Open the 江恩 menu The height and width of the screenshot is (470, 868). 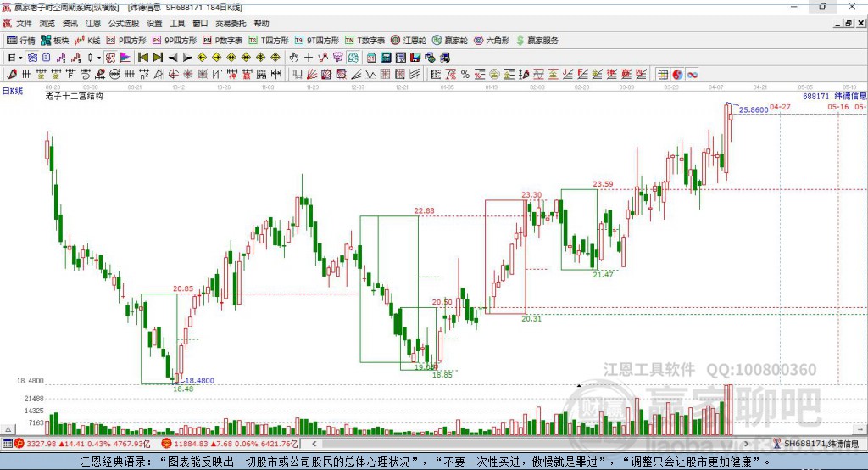93,23
